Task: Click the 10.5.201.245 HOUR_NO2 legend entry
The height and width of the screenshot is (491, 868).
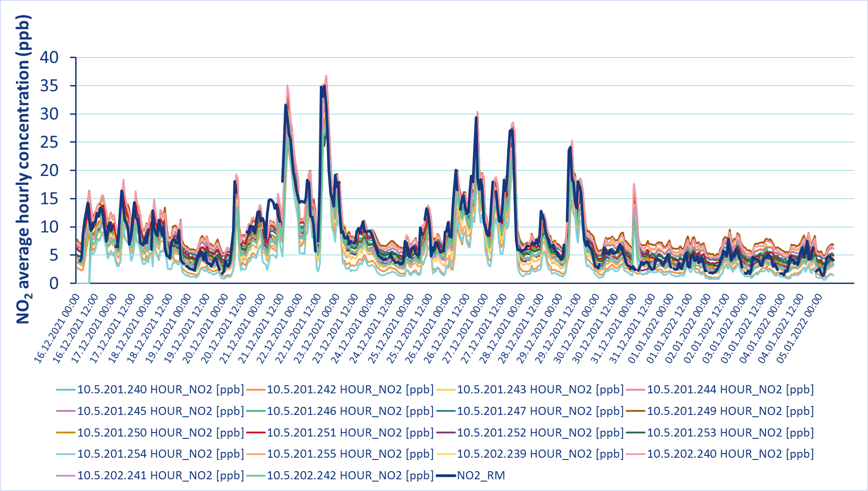Action: [160, 411]
